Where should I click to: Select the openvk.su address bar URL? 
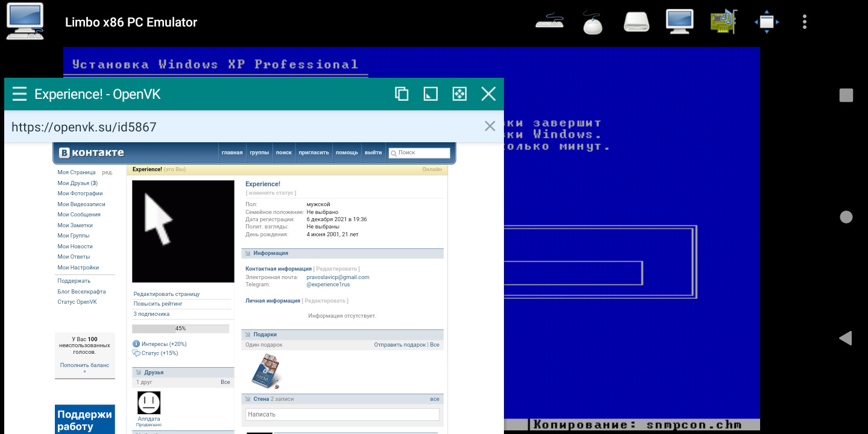point(84,127)
